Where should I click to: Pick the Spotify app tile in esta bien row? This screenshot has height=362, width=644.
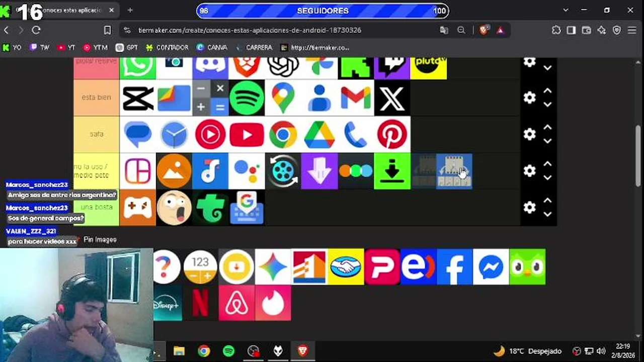coord(247,98)
